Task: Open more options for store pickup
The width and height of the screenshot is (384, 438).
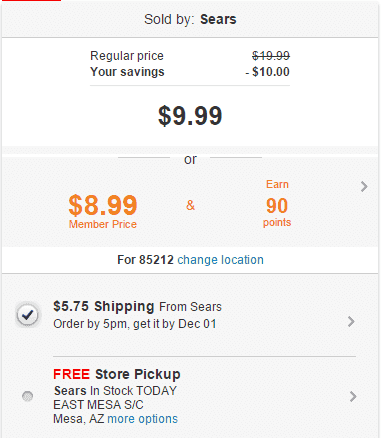Action: point(142,419)
